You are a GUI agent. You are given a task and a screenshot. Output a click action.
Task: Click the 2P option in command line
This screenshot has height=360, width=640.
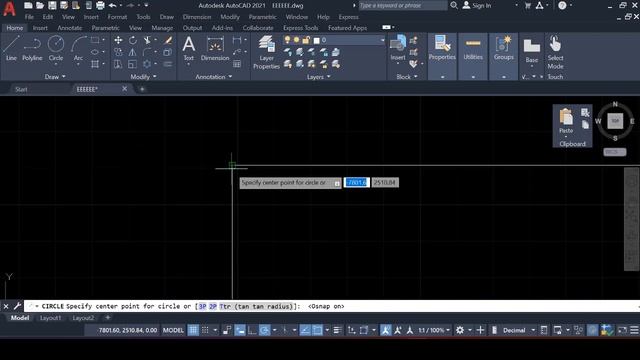(x=213, y=307)
